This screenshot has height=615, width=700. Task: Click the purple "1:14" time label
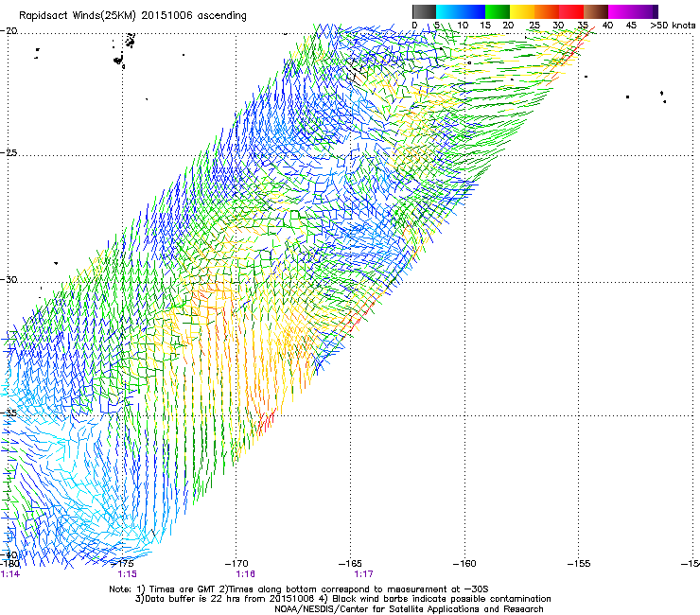tap(10, 574)
